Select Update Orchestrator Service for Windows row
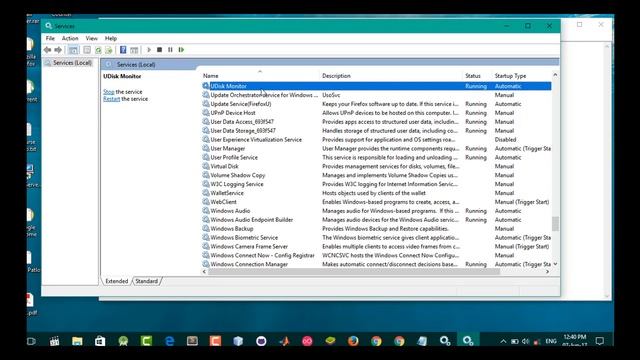Screen dimensions: 640x360 click(376, 95)
